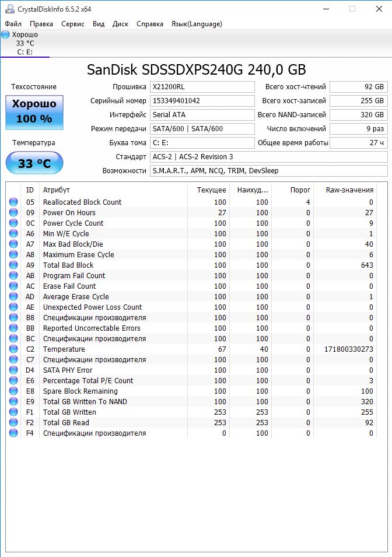
Task: Click the Наихуд... column header
Action: coord(251,190)
